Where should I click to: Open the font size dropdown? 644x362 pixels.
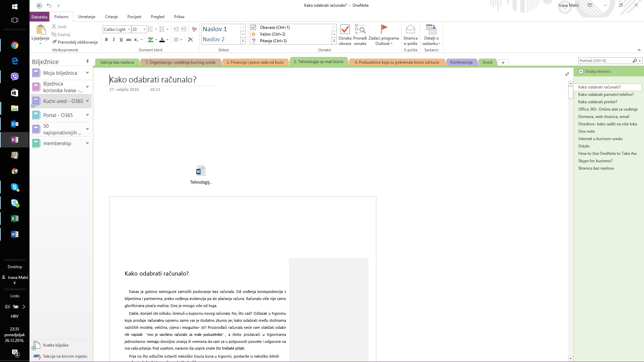[x=145, y=29]
